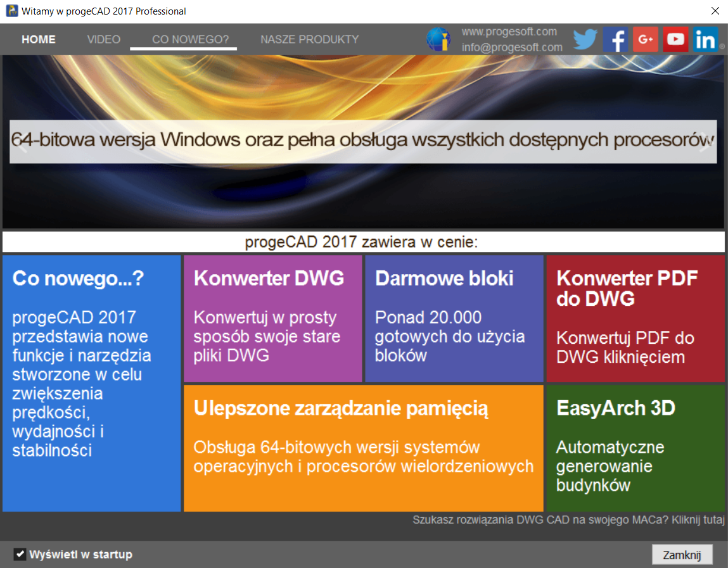Open the EasyArch 3D tile

(x=635, y=448)
